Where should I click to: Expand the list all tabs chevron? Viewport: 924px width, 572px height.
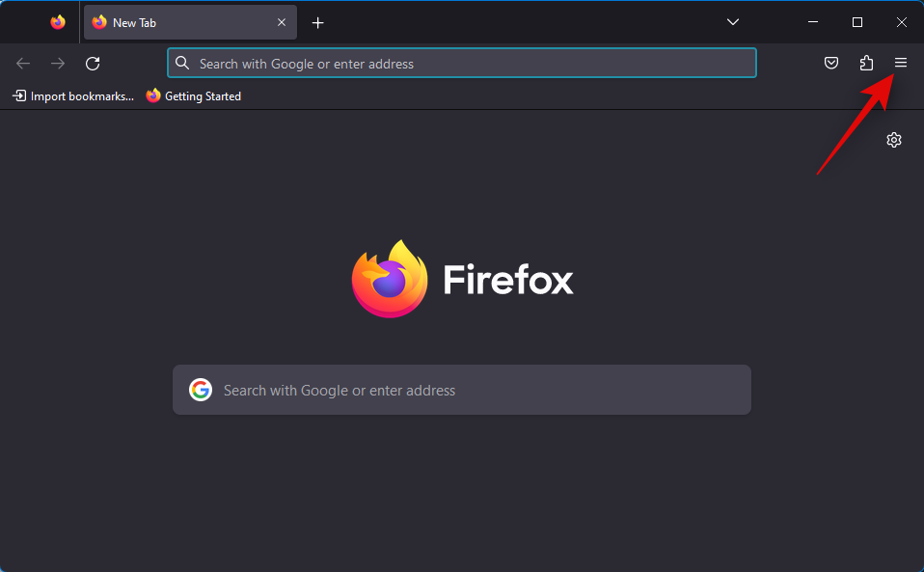pyautogui.click(x=732, y=22)
